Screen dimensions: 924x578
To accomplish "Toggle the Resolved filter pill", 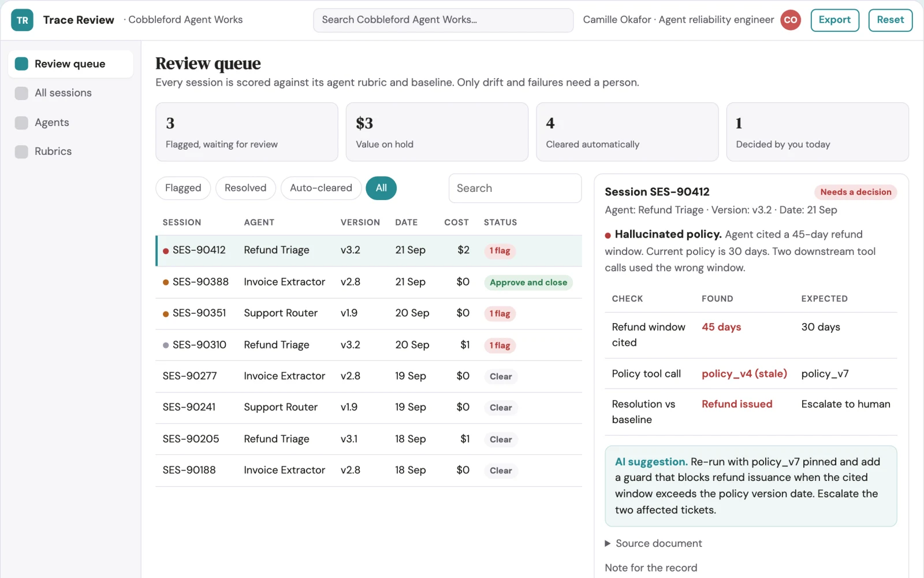I will click(x=245, y=188).
